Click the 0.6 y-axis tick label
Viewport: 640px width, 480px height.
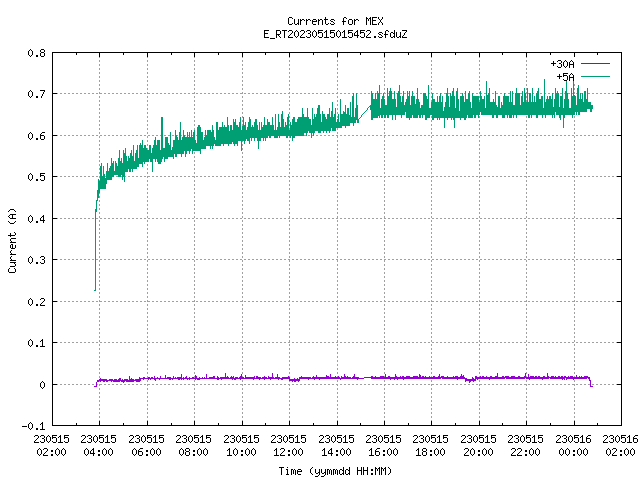[x=36, y=136]
